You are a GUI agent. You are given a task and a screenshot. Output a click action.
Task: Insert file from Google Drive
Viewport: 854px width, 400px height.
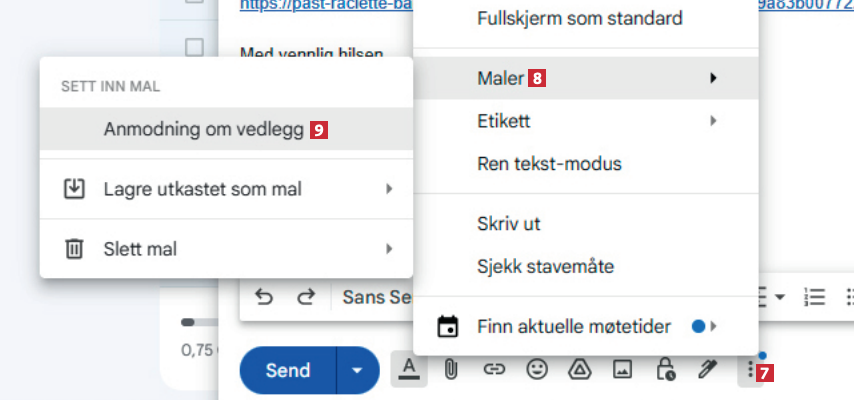579,370
